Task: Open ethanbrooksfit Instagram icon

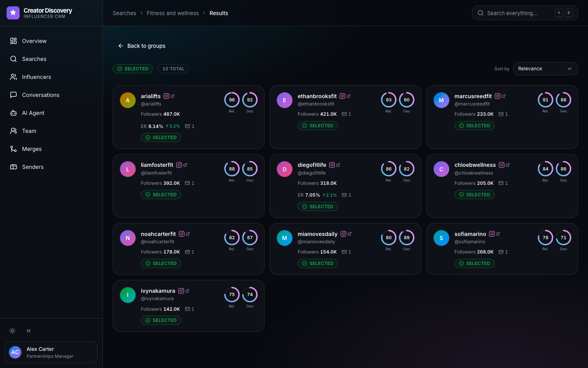Action: [x=343, y=96]
